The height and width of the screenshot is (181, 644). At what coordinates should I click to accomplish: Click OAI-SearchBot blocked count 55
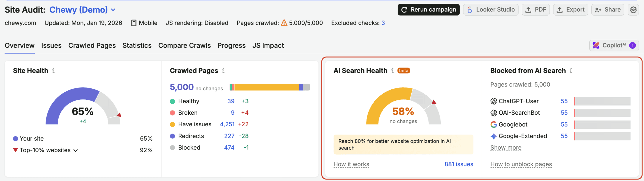point(564,113)
